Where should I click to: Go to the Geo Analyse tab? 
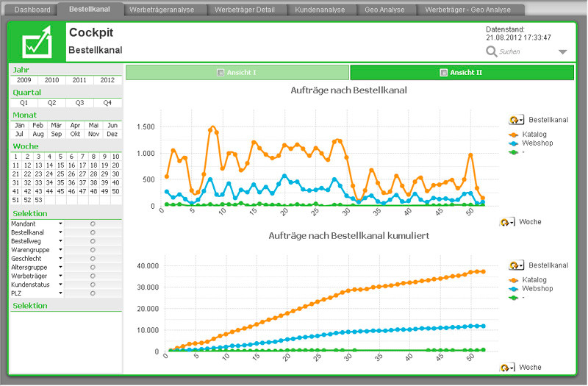pyautogui.click(x=384, y=10)
